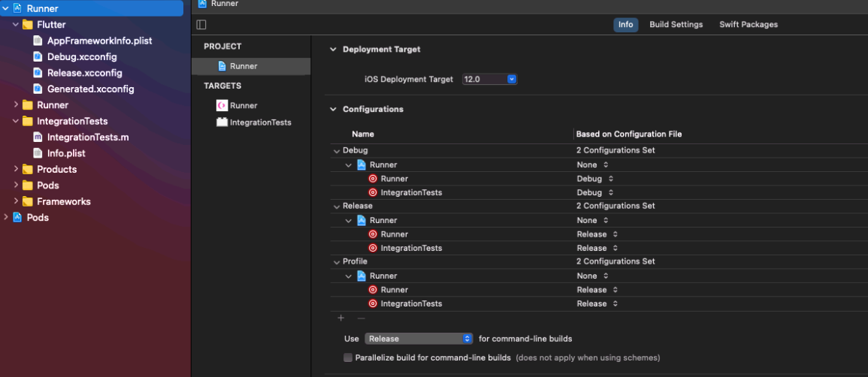
Task: Collapse the IntegrationTests folder in navigator
Action: pos(16,121)
